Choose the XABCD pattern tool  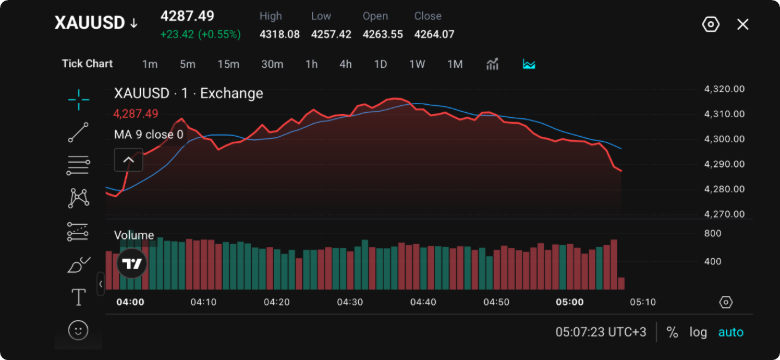tap(79, 198)
